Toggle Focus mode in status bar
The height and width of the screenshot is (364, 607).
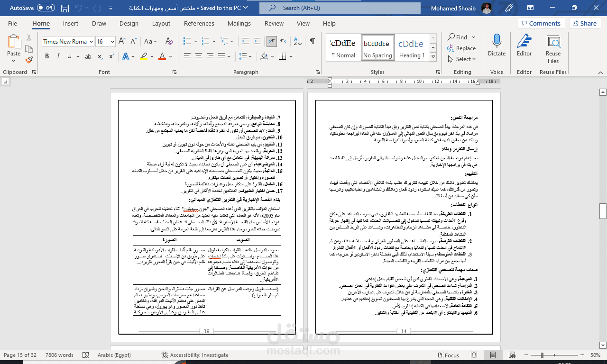point(448,355)
